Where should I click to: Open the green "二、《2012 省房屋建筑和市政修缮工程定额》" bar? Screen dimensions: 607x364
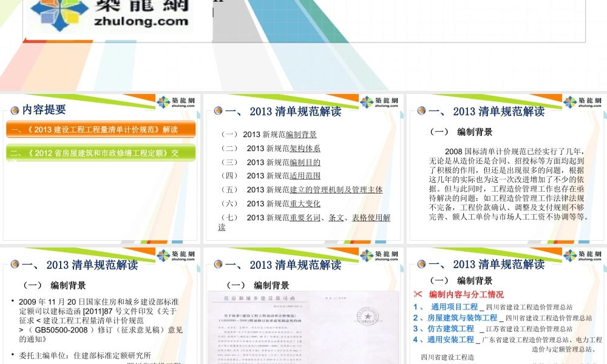pyautogui.click(x=101, y=153)
